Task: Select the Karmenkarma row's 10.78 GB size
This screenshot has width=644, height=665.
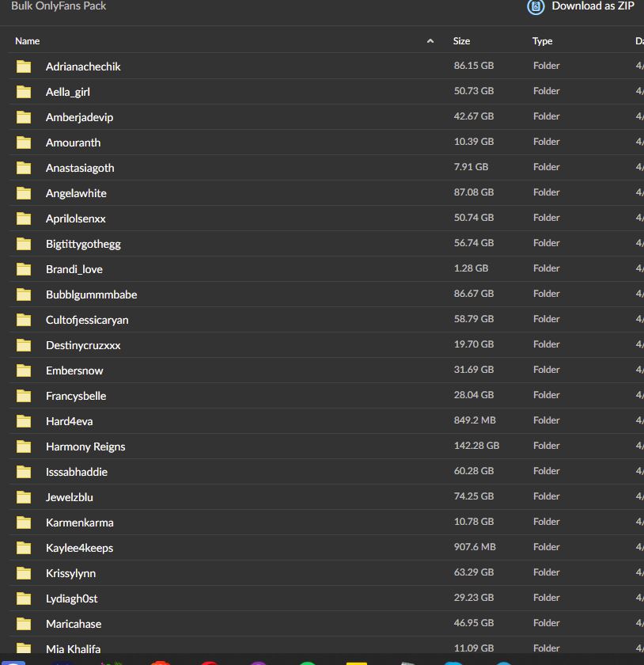Action: point(473,522)
